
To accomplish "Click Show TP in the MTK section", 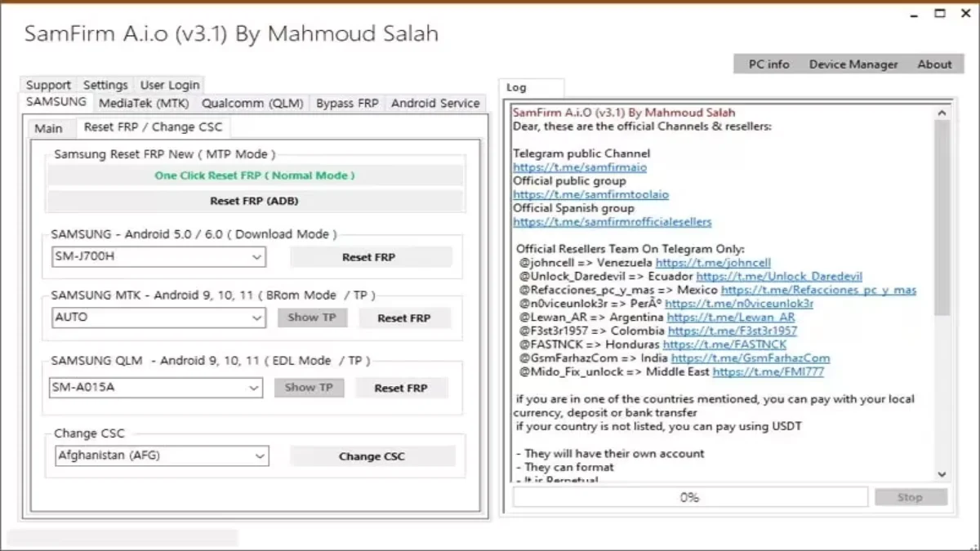I will tap(312, 318).
